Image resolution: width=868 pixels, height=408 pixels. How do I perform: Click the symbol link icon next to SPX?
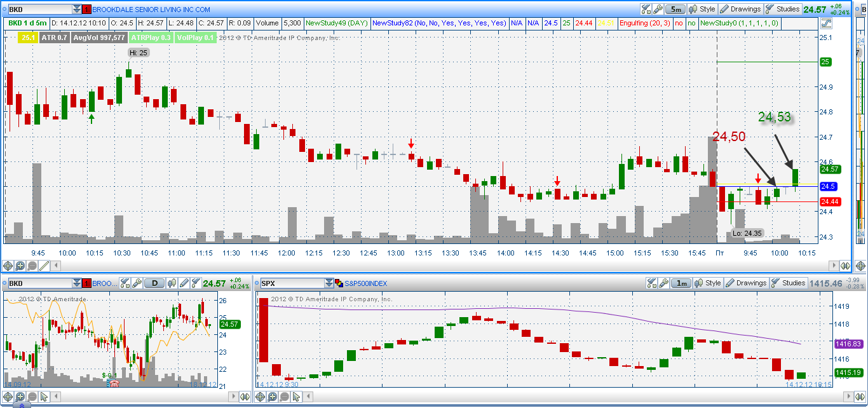[339, 283]
